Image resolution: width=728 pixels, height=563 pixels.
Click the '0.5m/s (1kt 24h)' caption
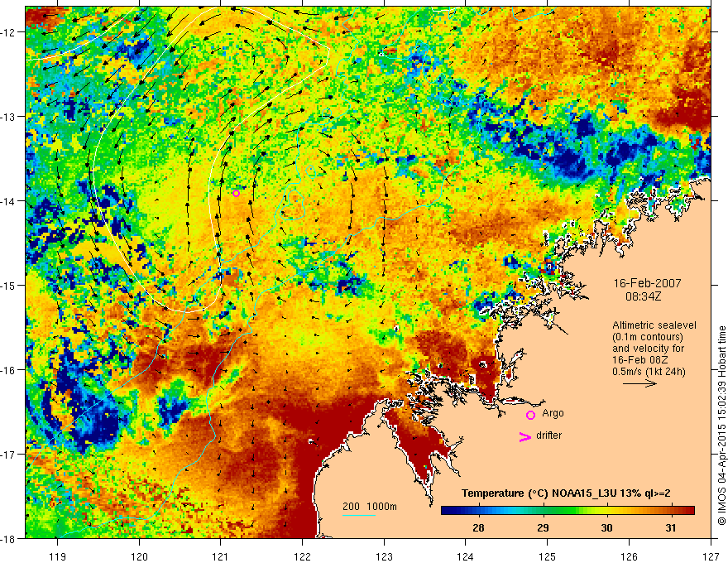click(x=649, y=372)
